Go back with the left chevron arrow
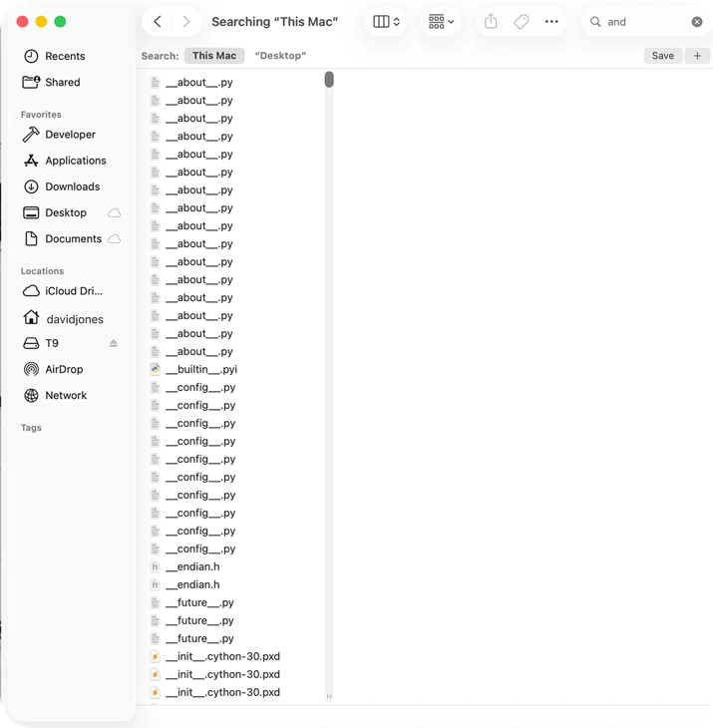This screenshot has height=728, width=713. [158, 21]
